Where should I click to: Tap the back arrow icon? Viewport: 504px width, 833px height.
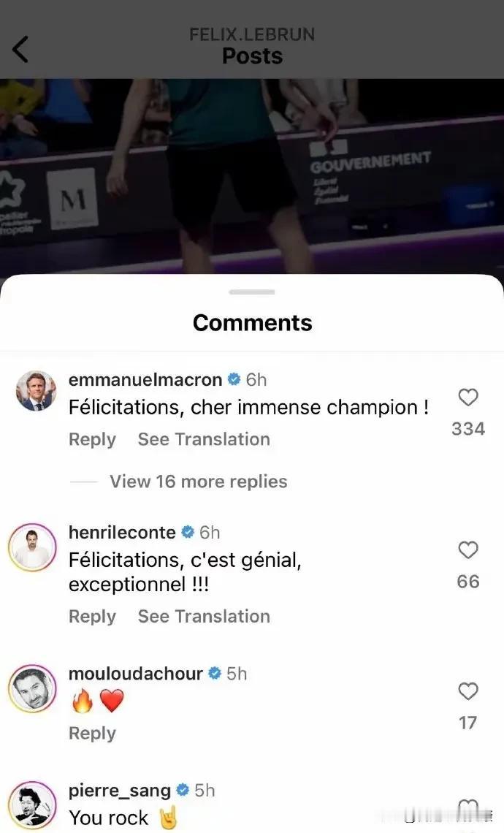(x=20, y=50)
